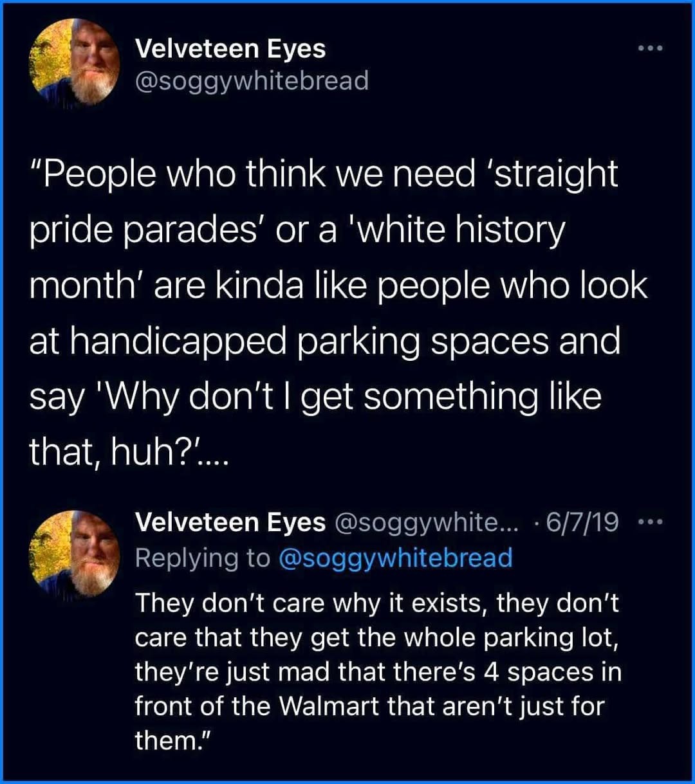Open the more options menu on the top tweet

[649, 48]
